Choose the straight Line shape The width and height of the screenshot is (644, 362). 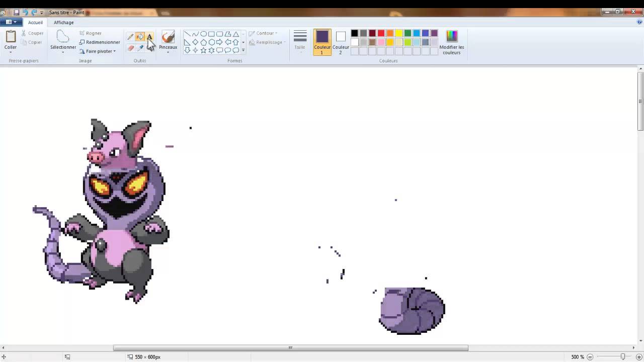pos(187,34)
